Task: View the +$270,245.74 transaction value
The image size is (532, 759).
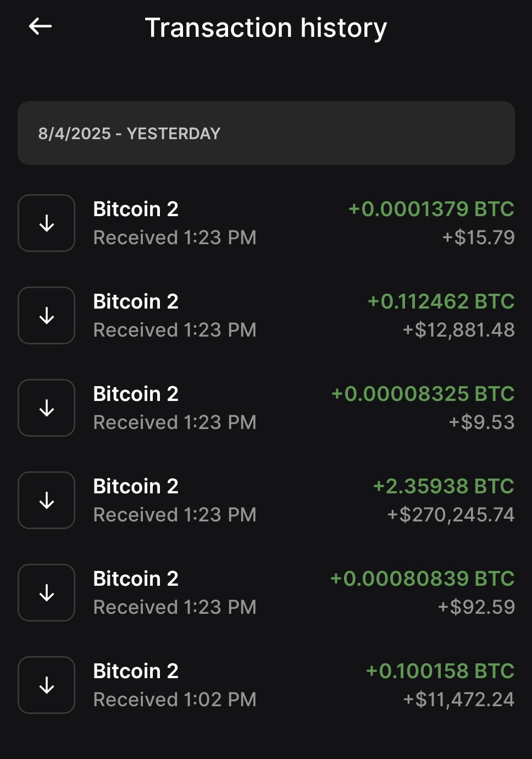Action: tap(451, 515)
